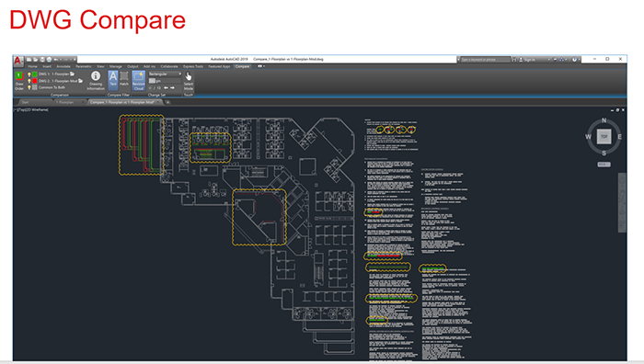Click the ViewCube TOP face

pos(604,137)
